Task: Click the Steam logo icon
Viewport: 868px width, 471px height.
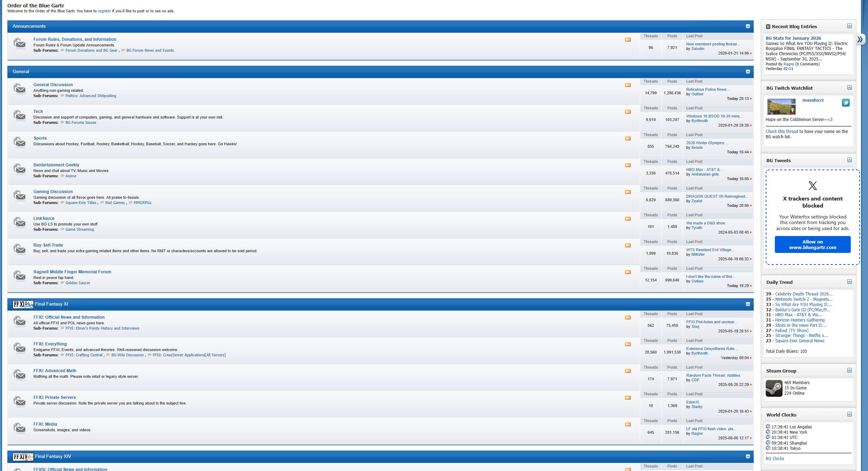Action: [x=774, y=388]
